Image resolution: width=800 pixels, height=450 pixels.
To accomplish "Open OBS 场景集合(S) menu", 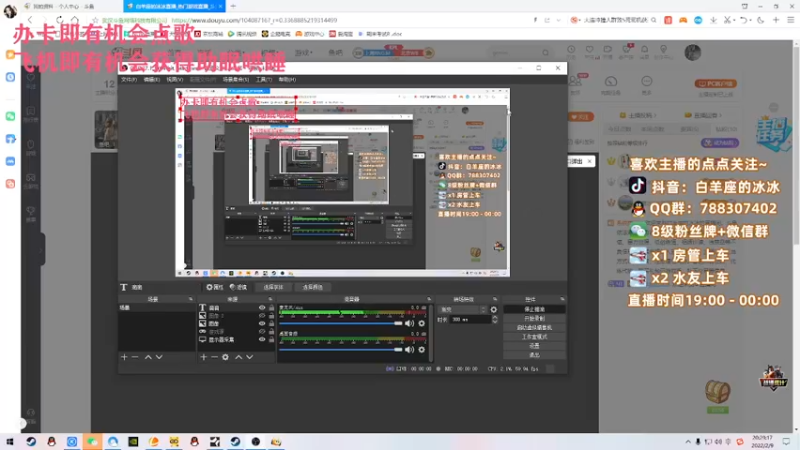I will (236, 80).
